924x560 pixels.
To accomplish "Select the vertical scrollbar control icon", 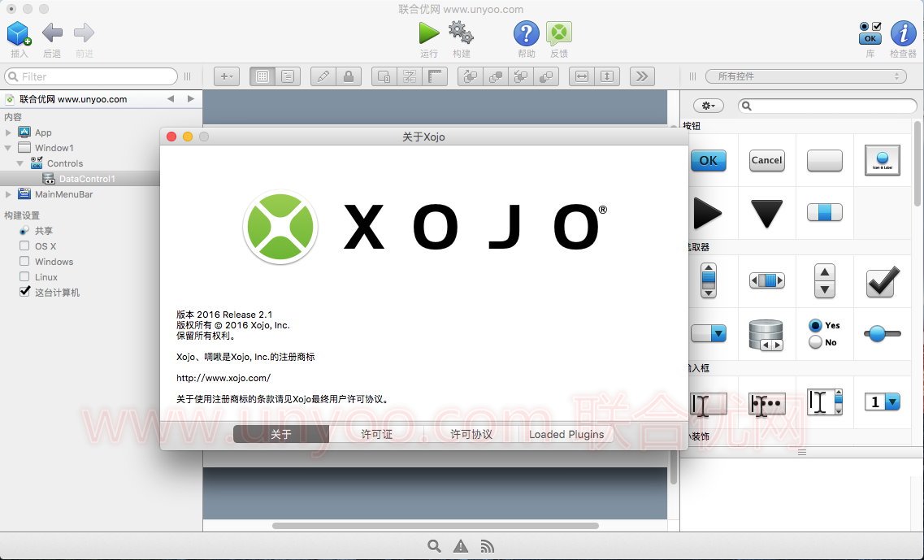I will pos(709,280).
